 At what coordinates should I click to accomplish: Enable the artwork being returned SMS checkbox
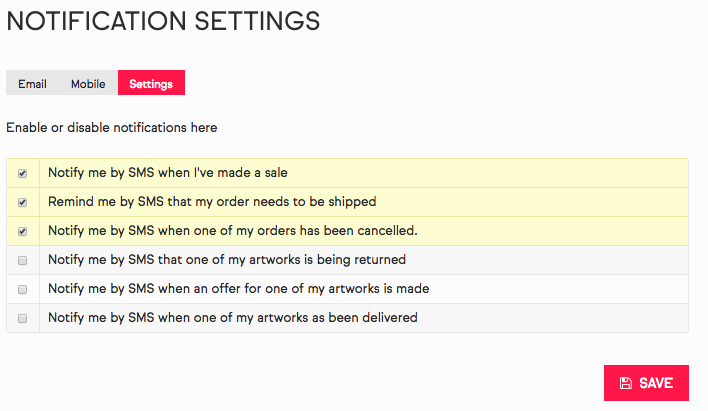click(22, 260)
